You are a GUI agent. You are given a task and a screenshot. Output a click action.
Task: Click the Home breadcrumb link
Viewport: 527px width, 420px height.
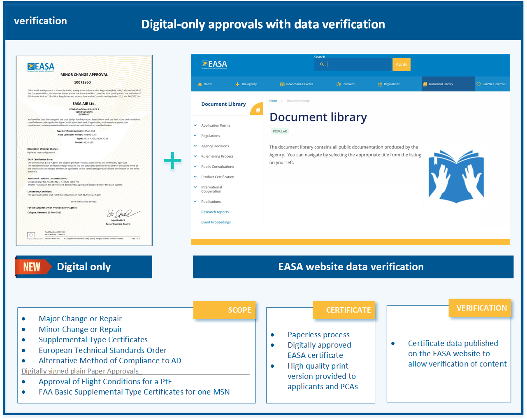pos(273,101)
